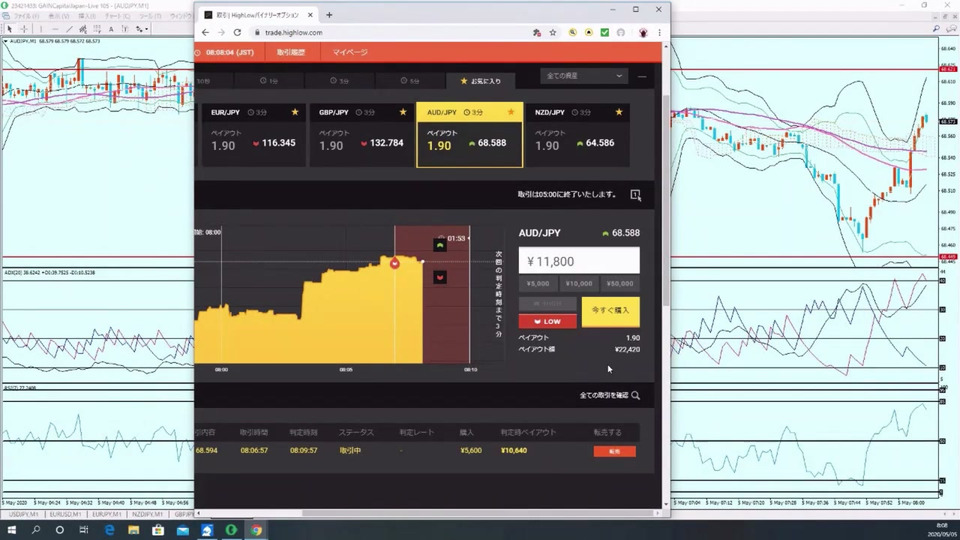The height and width of the screenshot is (540, 960).
Task: Choose the red LOW option
Action: [x=547, y=321]
